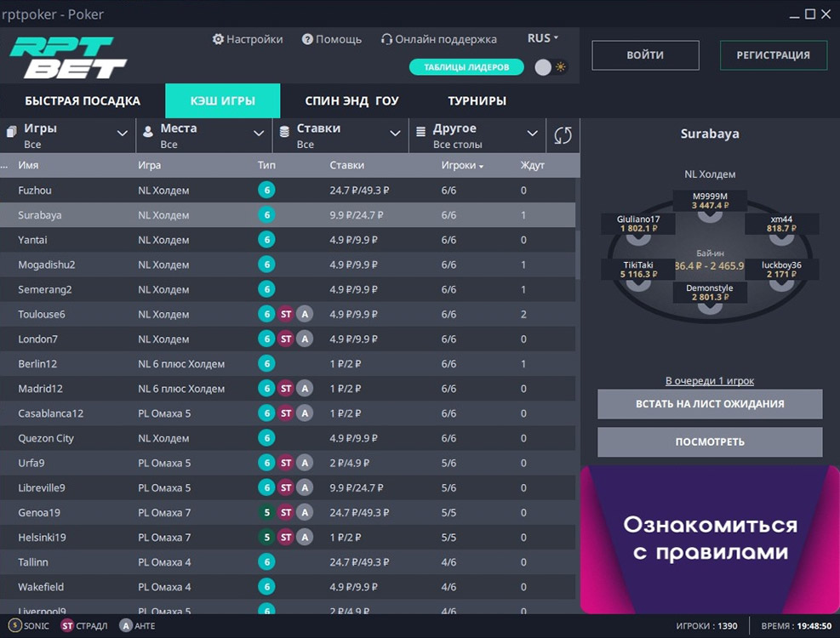Switch to the Турниры tab
Image resolution: width=840 pixels, height=638 pixels.
(477, 100)
